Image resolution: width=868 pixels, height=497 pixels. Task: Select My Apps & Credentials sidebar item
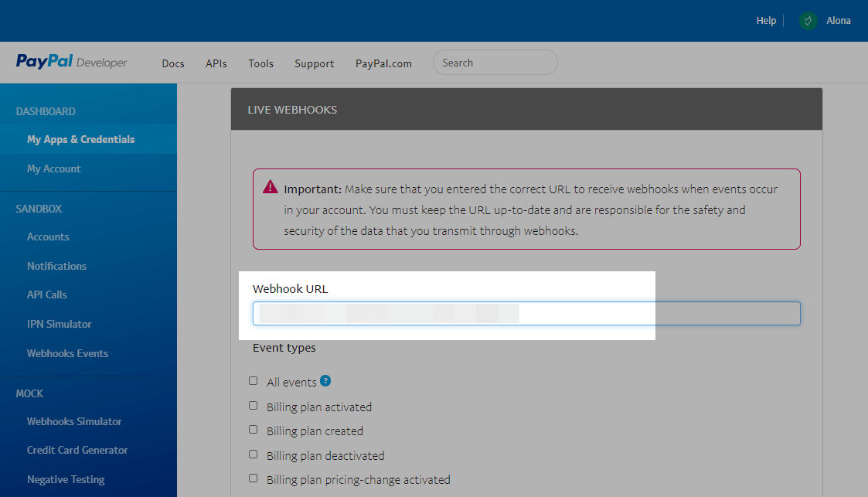[80, 139]
